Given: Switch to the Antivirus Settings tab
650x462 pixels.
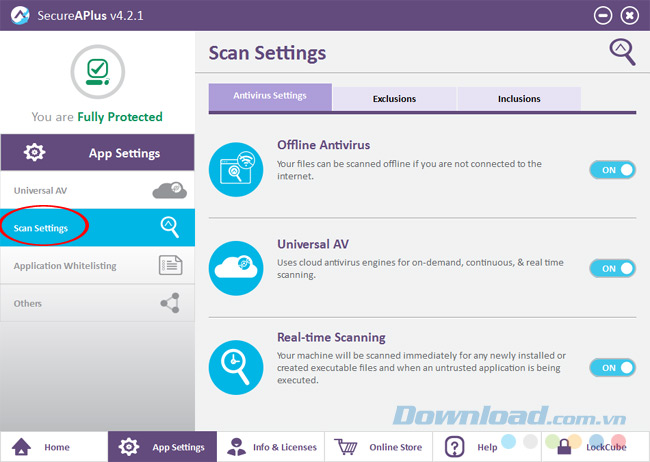Looking at the screenshot, I should pos(270,97).
